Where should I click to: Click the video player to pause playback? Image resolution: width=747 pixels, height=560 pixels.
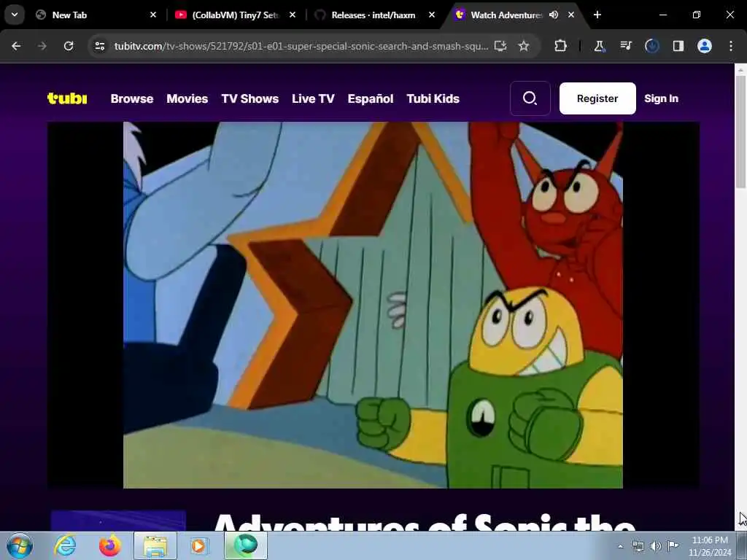coord(373,306)
